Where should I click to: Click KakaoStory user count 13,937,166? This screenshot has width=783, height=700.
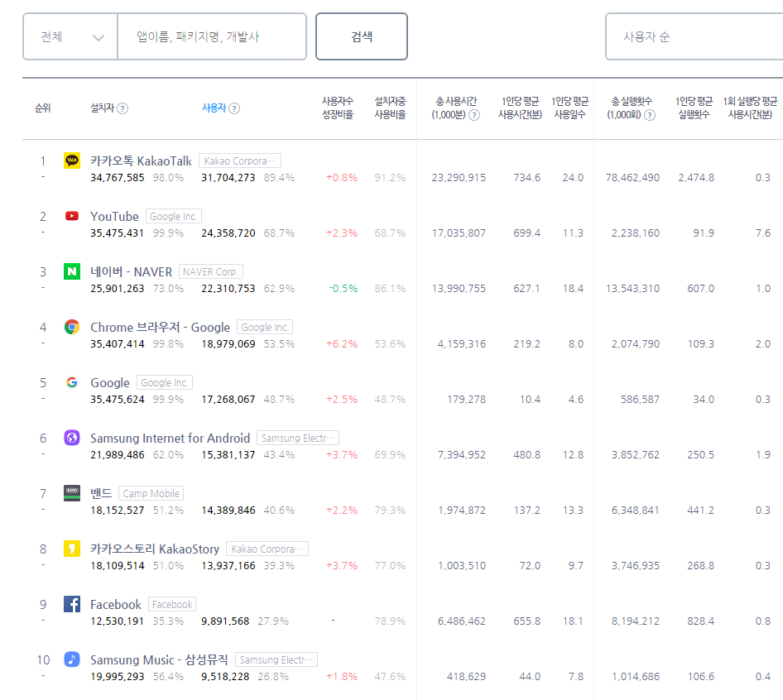(x=228, y=566)
